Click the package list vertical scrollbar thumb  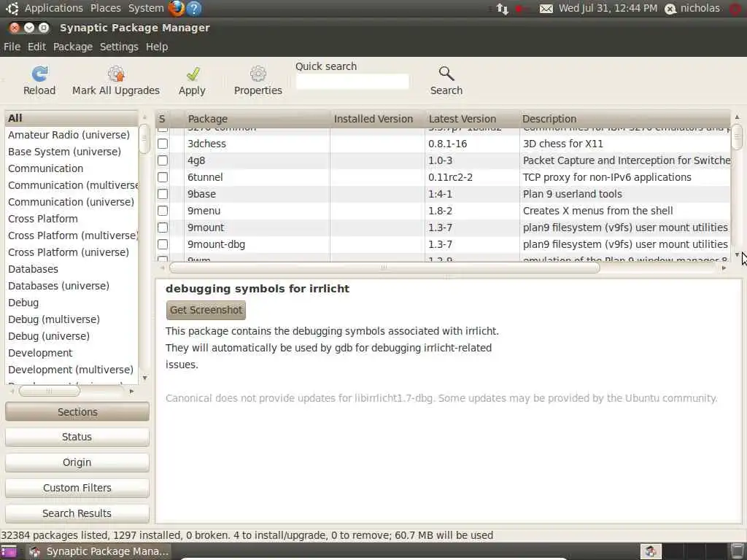(x=737, y=138)
